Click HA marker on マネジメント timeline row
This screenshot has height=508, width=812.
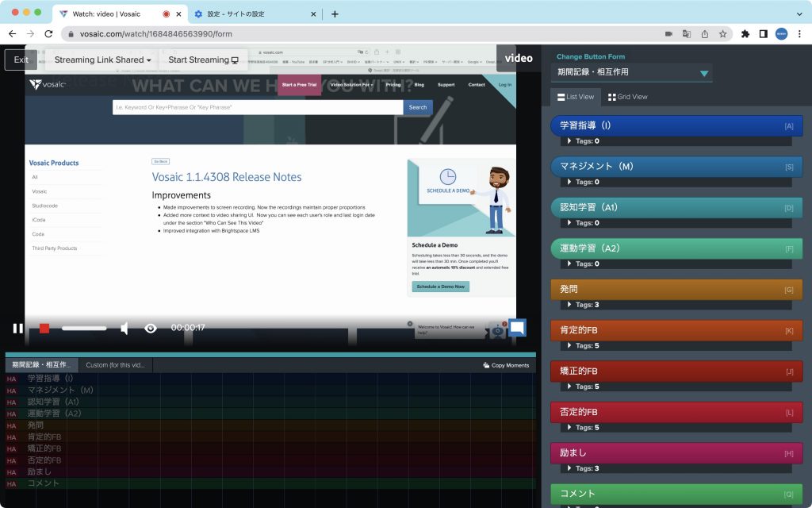pyautogui.click(x=11, y=391)
